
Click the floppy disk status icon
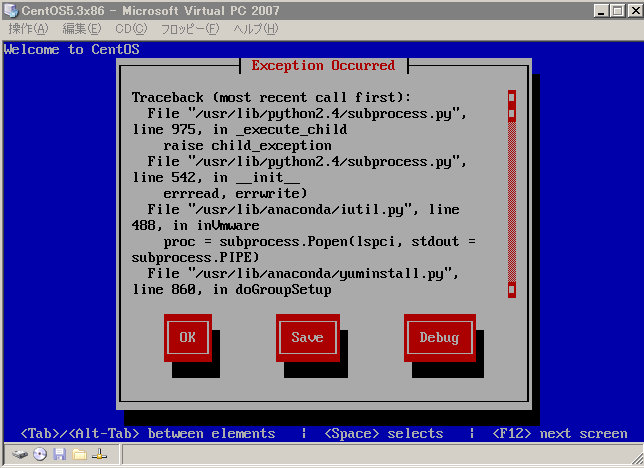coord(59,454)
